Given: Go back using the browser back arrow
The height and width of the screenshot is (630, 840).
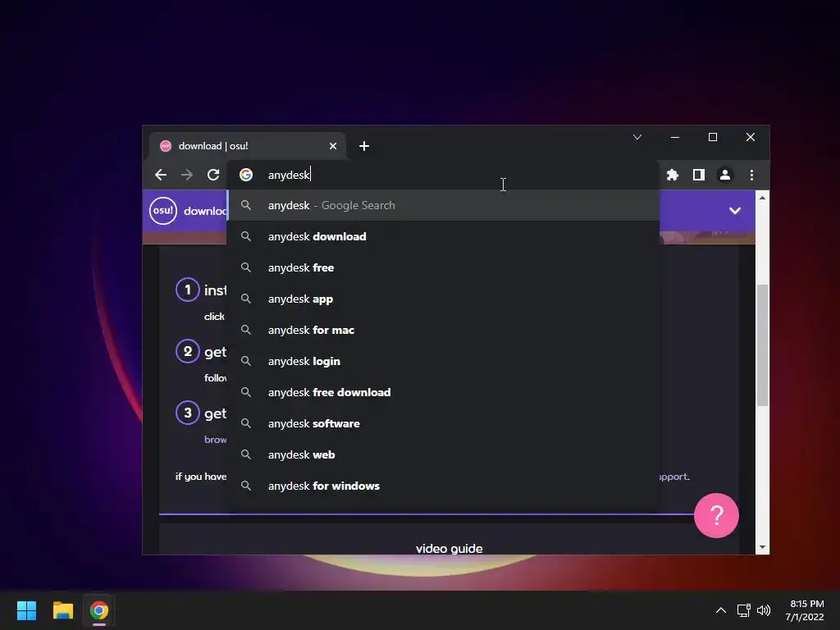Looking at the screenshot, I should (x=161, y=175).
